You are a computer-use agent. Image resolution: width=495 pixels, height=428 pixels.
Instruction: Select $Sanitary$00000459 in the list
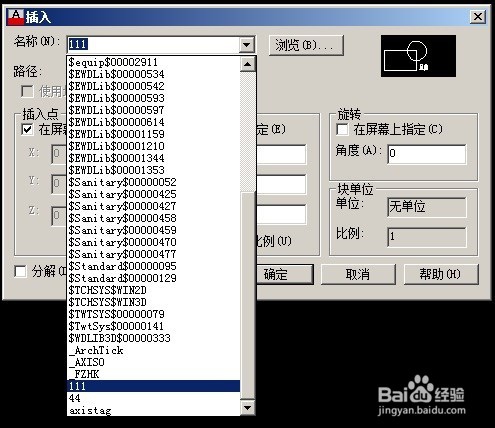point(153,230)
